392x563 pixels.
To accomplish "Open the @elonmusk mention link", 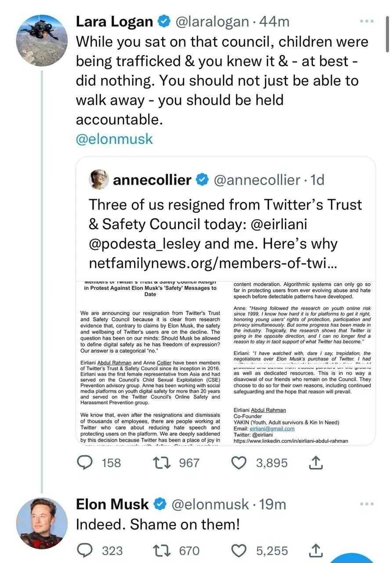I will [x=114, y=139].
